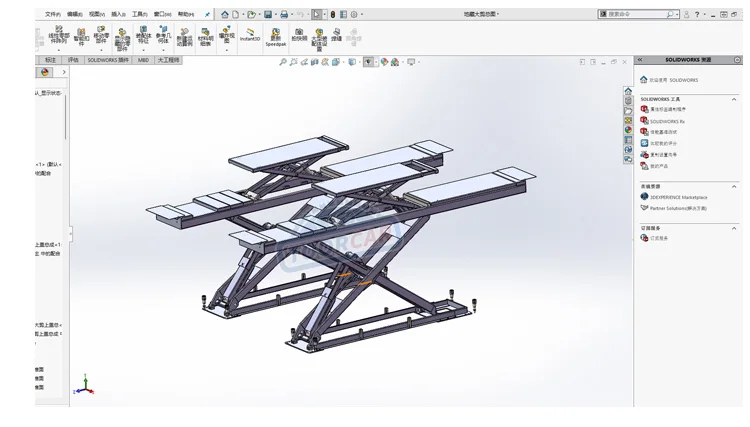The height and width of the screenshot is (427, 750).
Task: Click the Speedpak update tool
Action: pos(275,37)
